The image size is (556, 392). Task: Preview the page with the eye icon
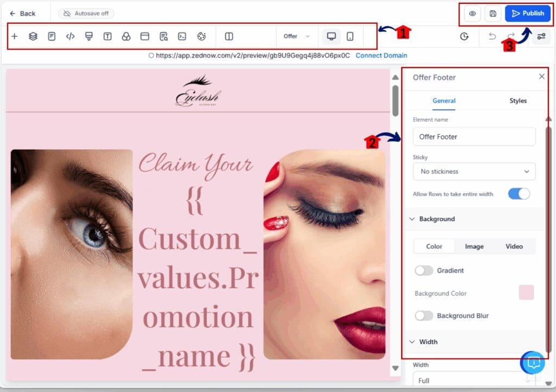(x=472, y=14)
